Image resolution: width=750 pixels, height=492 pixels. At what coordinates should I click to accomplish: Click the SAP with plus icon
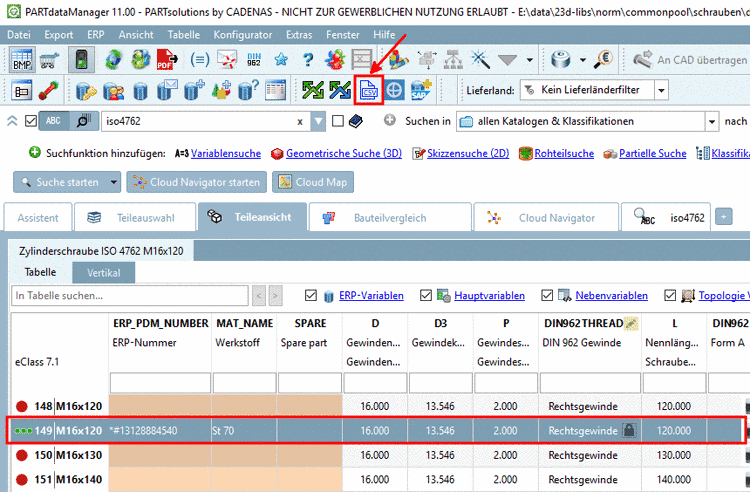(421, 90)
